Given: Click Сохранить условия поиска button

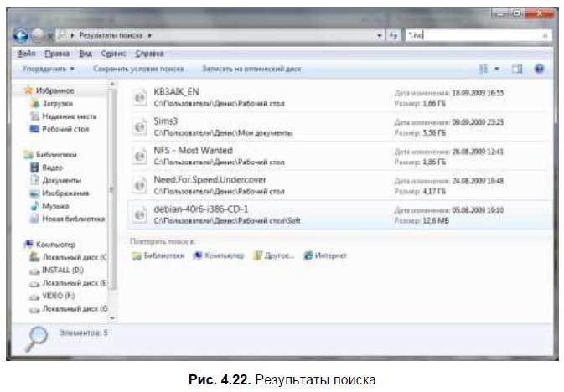Looking at the screenshot, I should (138, 69).
